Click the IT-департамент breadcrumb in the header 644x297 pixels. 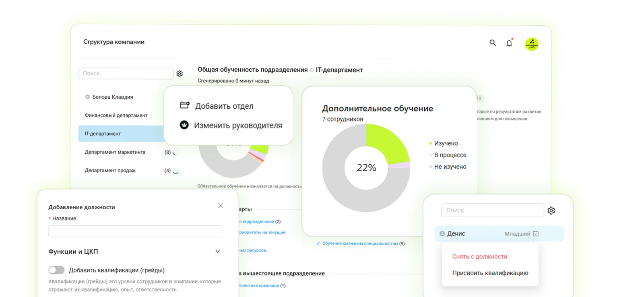click(x=339, y=70)
